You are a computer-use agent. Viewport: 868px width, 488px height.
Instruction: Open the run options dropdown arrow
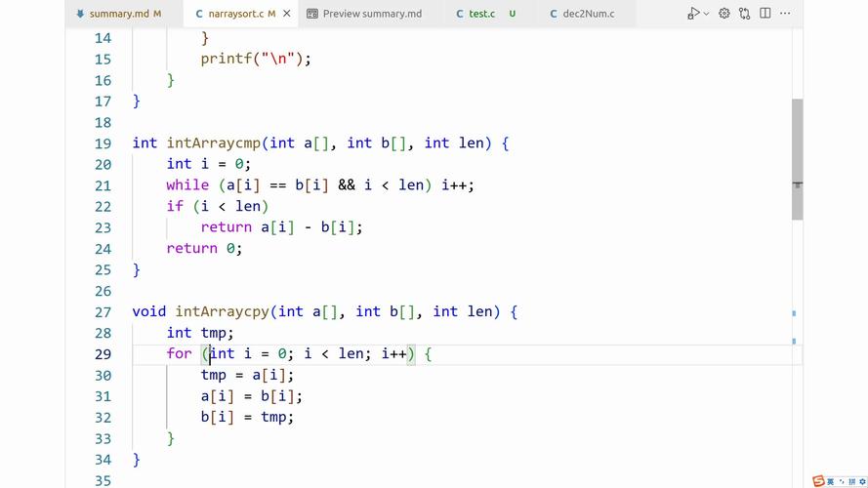(x=705, y=14)
